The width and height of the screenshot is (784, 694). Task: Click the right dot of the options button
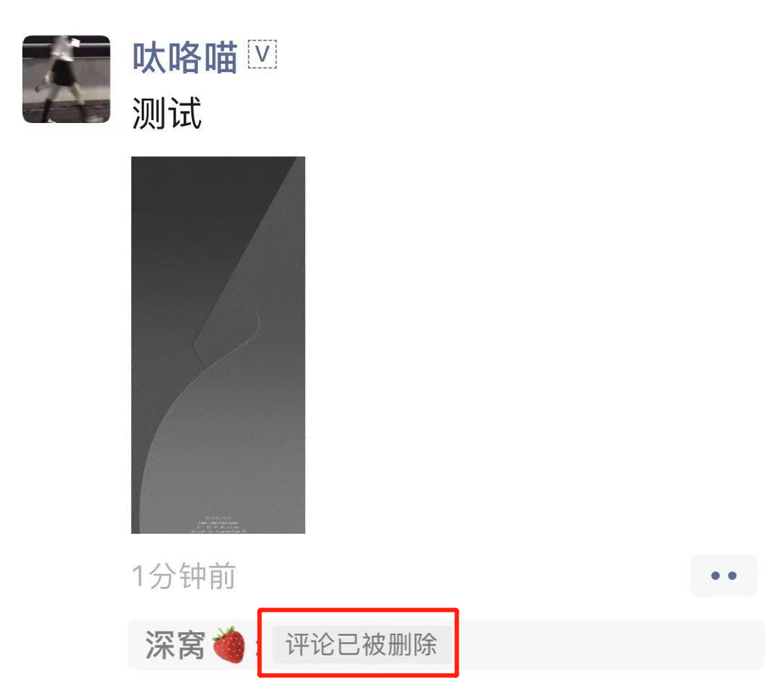point(732,575)
